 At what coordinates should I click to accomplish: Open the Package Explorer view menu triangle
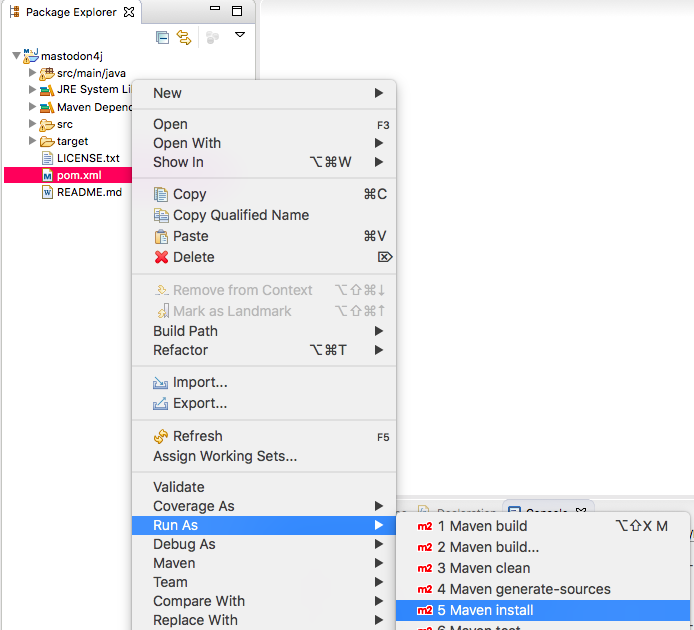(240, 35)
